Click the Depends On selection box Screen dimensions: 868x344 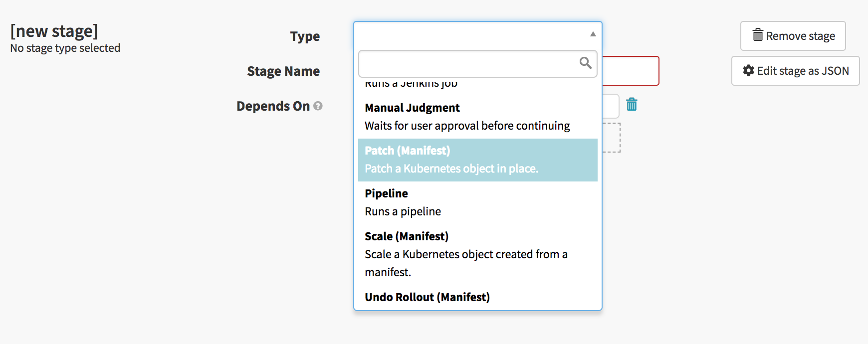click(611, 106)
